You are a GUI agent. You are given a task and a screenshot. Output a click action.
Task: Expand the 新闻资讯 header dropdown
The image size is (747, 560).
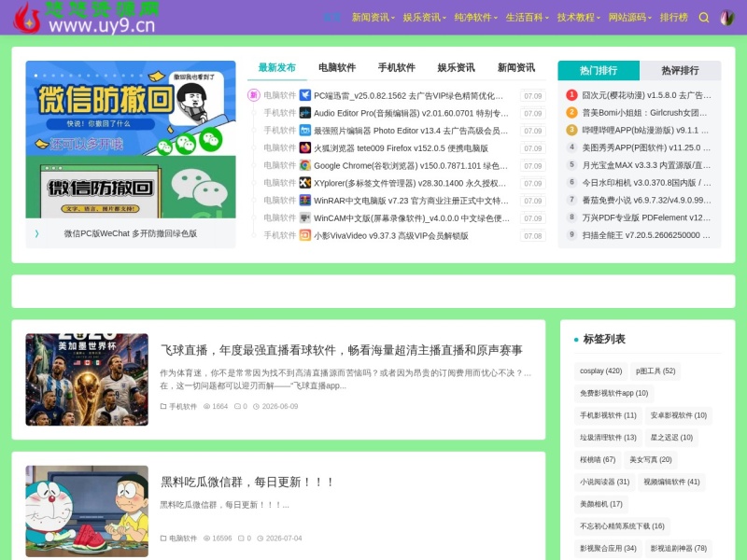click(373, 18)
